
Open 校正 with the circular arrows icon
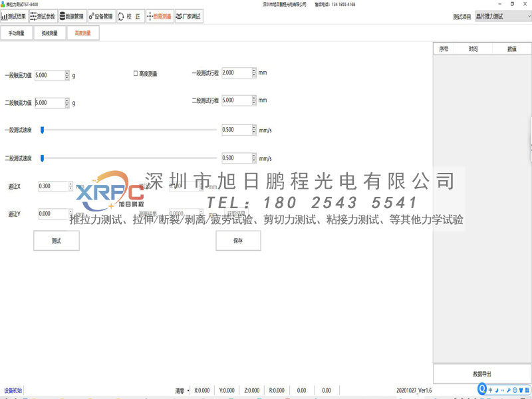tap(130, 16)
